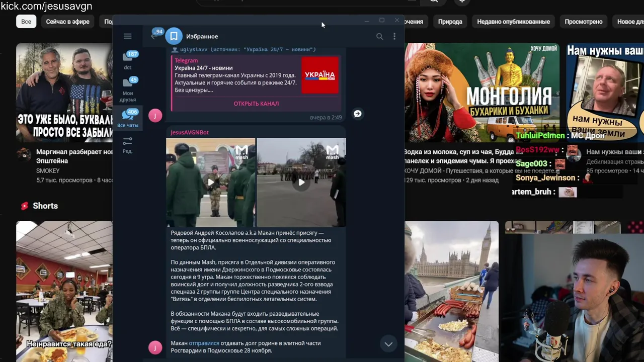The image size is (644, 362).
Task: Select the Все чаты folder
Action: (128, 119)
